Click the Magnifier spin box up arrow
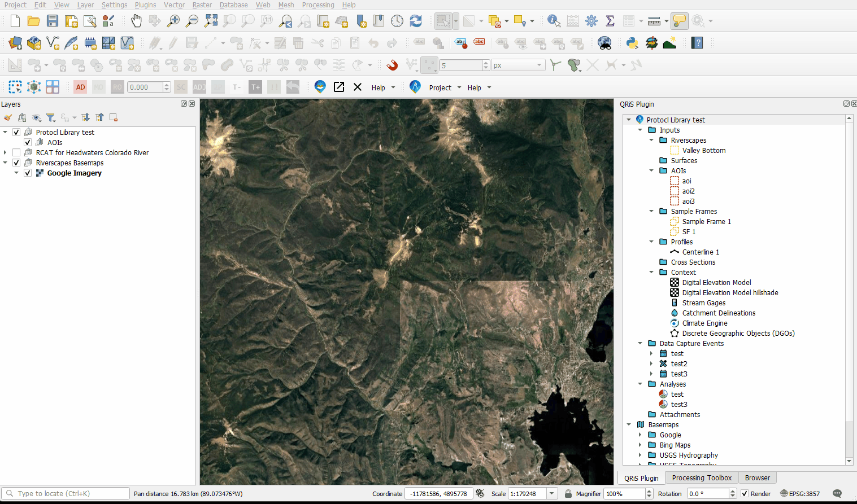The image size is (857, 504). [649, 491]
